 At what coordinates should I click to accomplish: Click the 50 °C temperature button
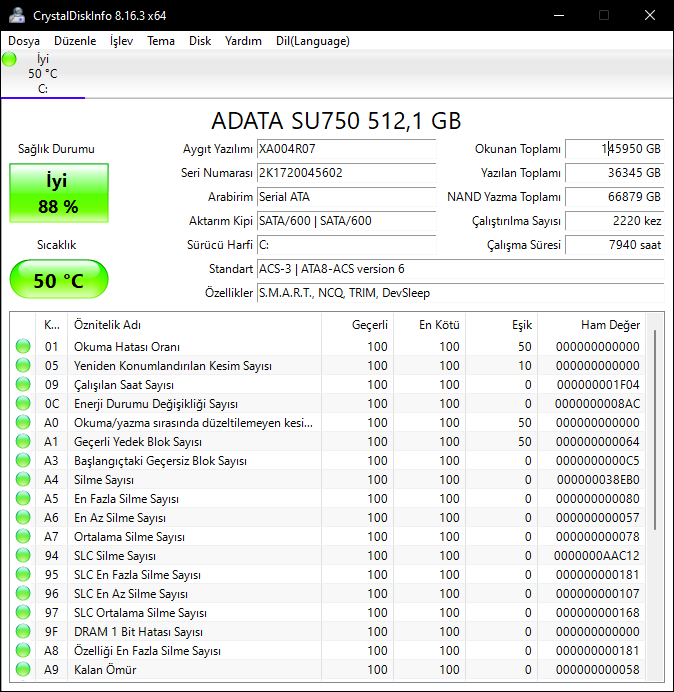click(x=59, y=279)
